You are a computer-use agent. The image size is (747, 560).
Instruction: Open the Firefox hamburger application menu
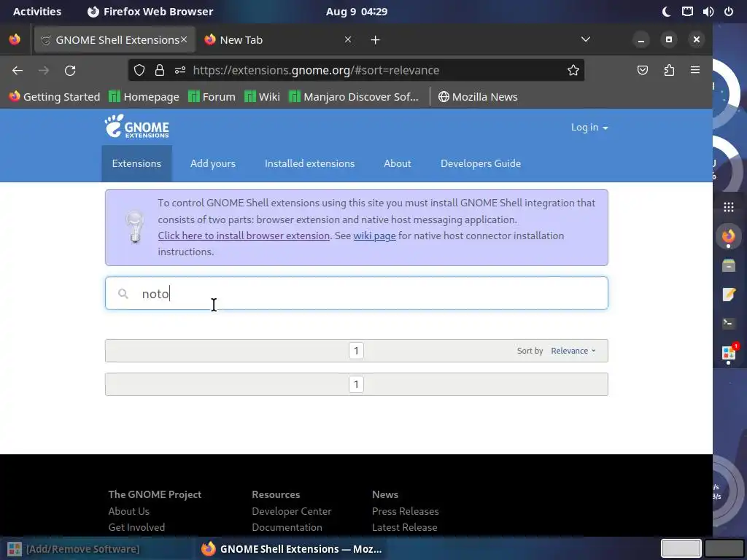click(x=695, y=71)
